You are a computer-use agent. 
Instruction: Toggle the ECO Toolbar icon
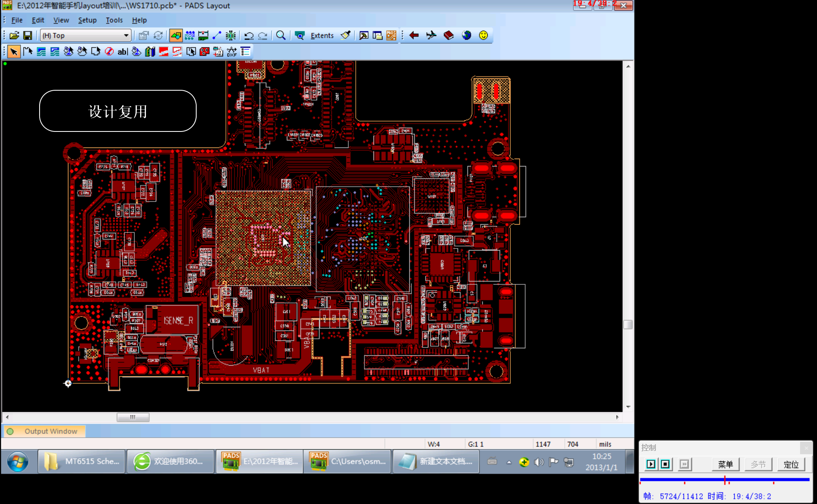tap(217, 35)
